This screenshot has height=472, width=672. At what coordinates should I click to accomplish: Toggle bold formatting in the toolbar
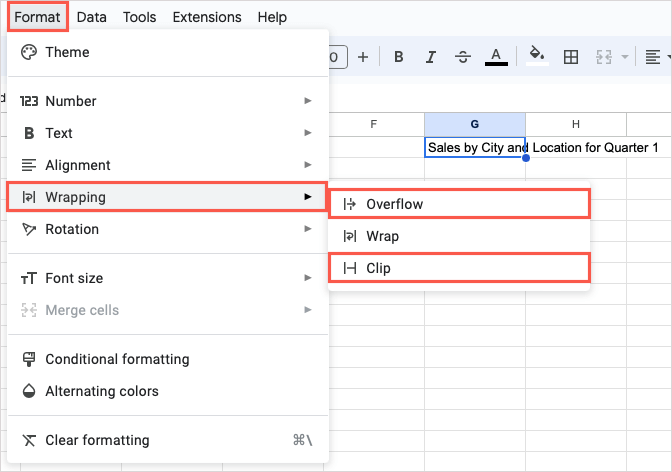point(399,57)
